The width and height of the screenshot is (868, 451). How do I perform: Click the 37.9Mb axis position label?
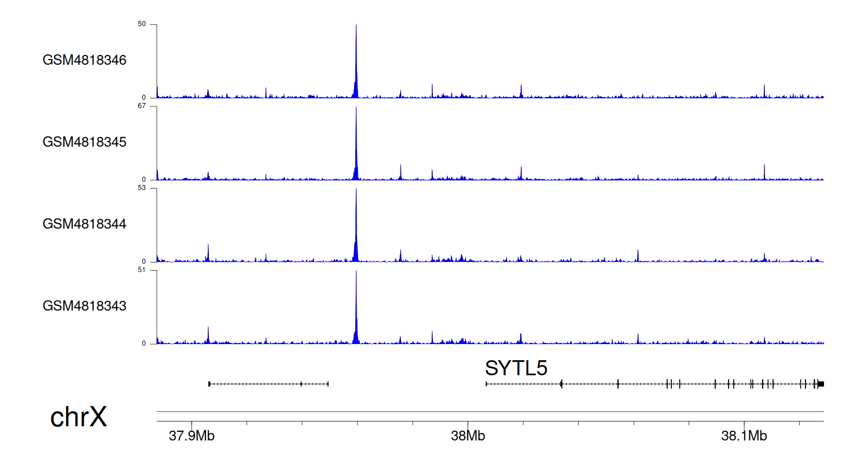pyautogui.click(x=192, y=435)
